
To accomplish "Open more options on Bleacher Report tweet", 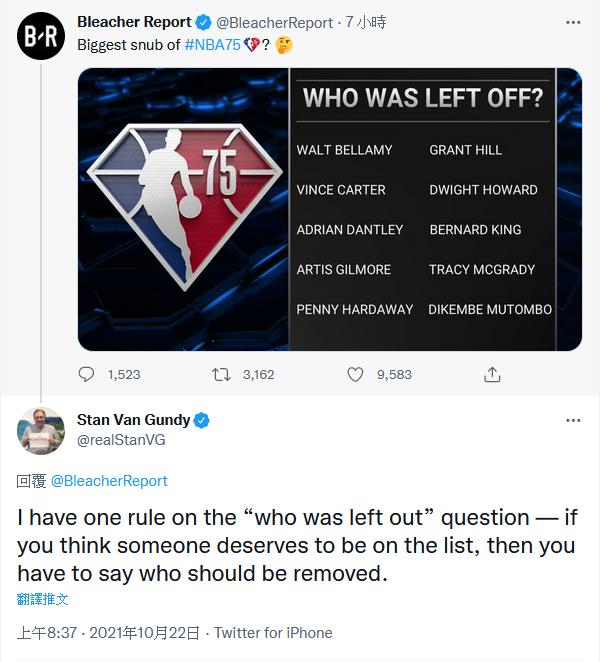I will click(572, 22).
